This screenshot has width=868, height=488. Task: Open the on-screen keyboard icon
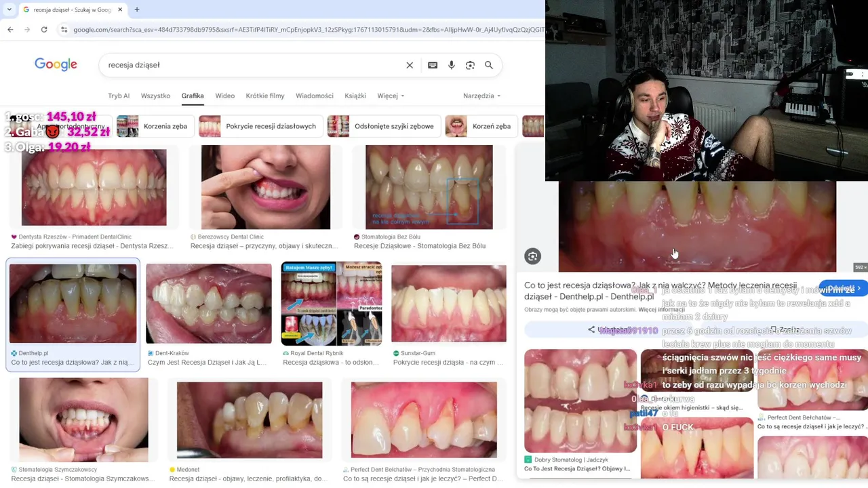pyautogui.click(x=433, y=65)
